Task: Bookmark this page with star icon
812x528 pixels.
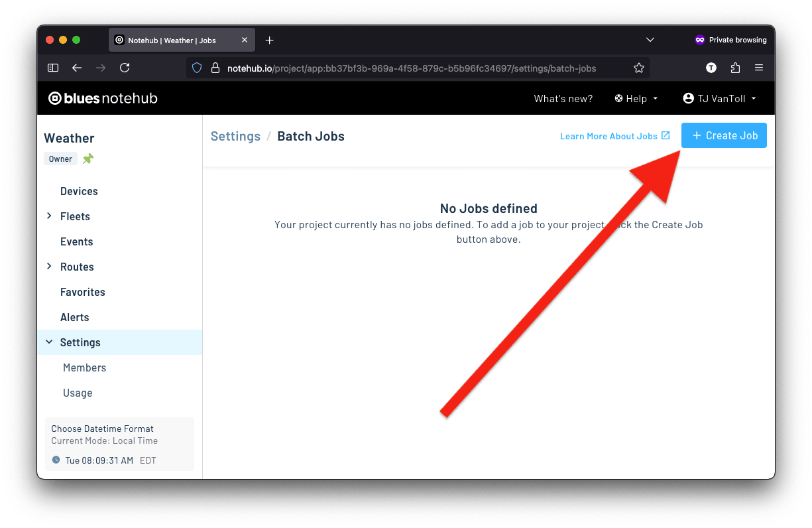Action: (x=638, y=68)
